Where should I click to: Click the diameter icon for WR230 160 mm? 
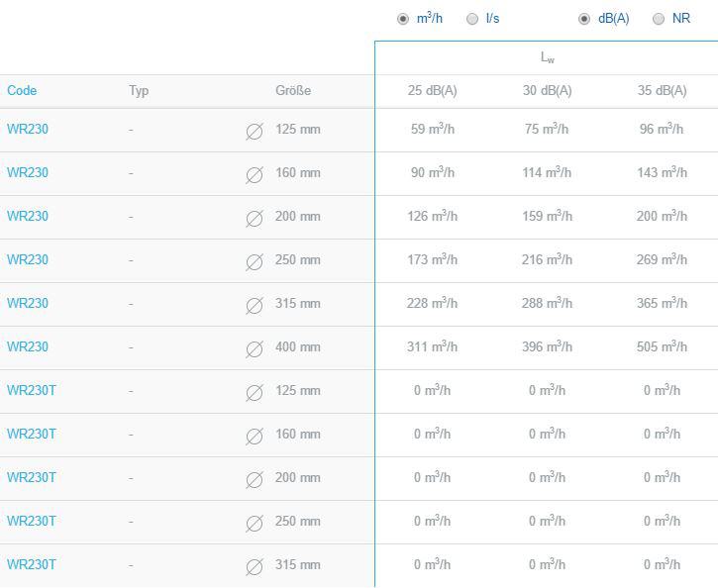coord(255,175)
